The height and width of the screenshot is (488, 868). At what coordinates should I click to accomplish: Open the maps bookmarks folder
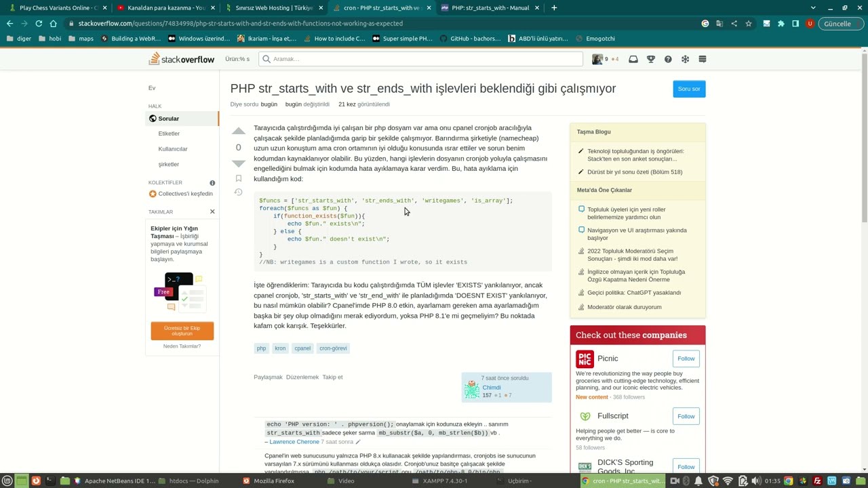click(x=81, y=39)
